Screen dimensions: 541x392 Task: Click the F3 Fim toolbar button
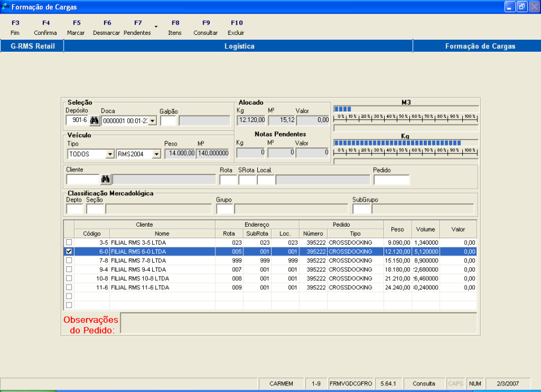coord(15,28)
